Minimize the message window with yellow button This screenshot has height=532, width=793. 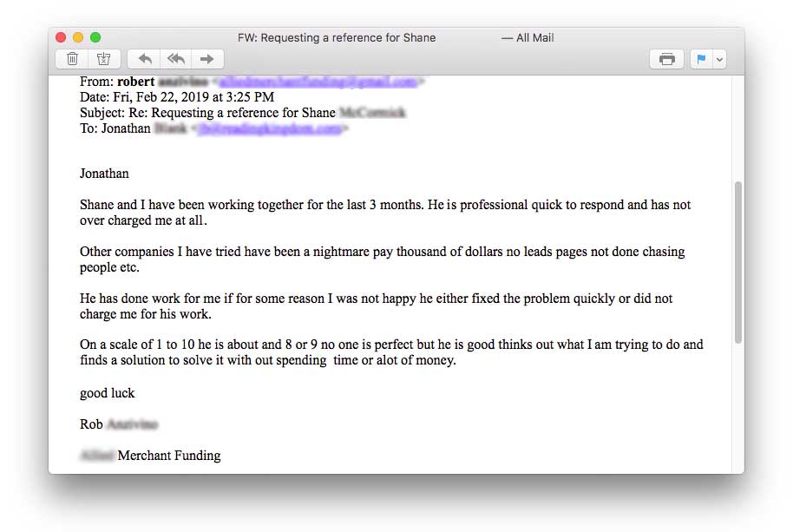[x=78, y=37]
